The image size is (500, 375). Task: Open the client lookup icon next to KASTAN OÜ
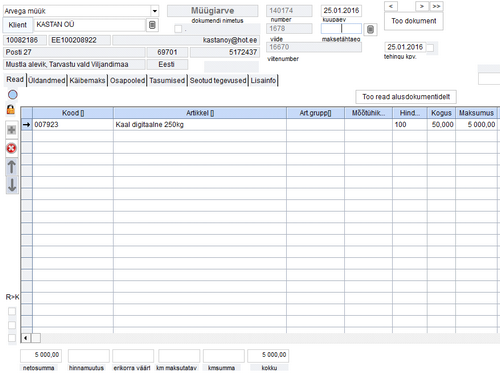point(152,25)
